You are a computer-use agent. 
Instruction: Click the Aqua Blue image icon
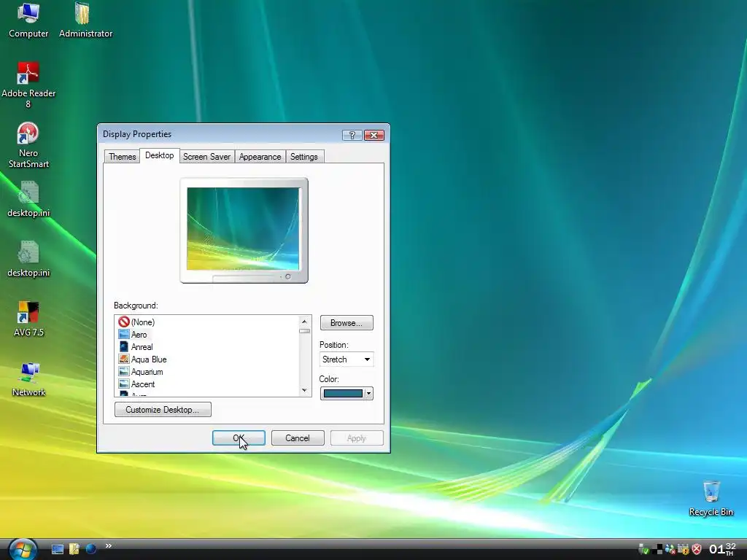pyautogui.click(x=124, y=359)
